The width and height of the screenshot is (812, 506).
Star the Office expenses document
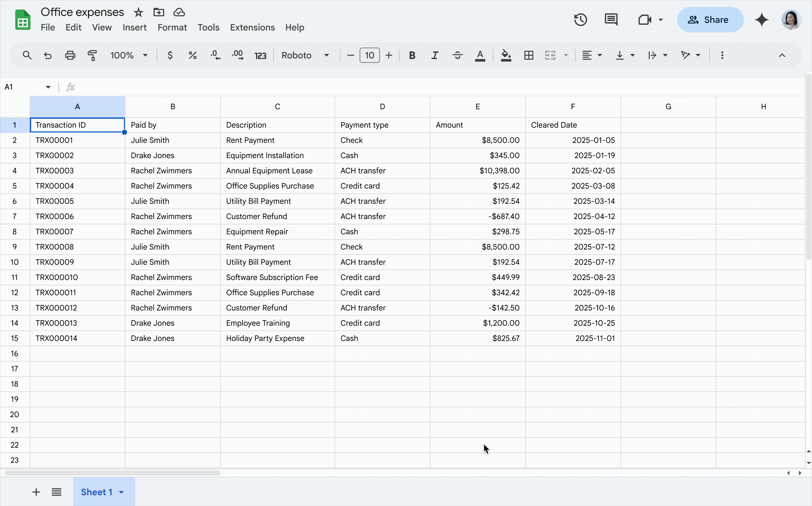tap(138, 13)
